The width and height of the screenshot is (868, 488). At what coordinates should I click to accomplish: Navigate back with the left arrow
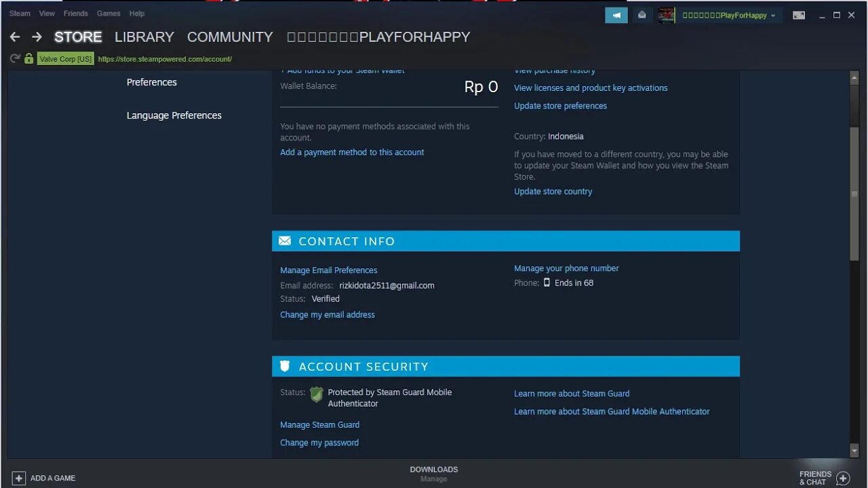click(x=14, y=37)
